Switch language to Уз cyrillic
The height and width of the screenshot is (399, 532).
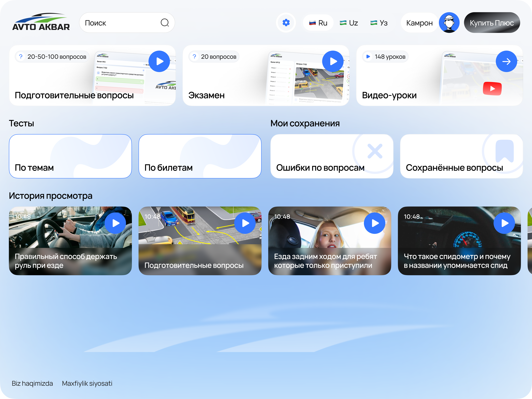coord(379,23)
